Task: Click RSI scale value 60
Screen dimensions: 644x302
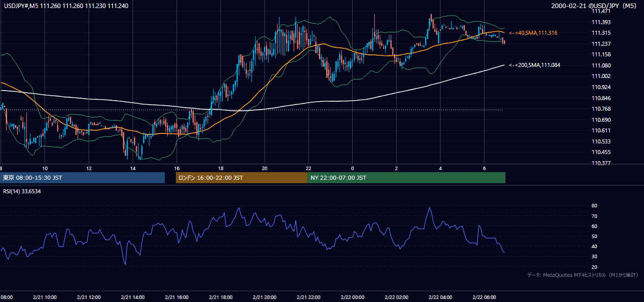Action: 595,226
